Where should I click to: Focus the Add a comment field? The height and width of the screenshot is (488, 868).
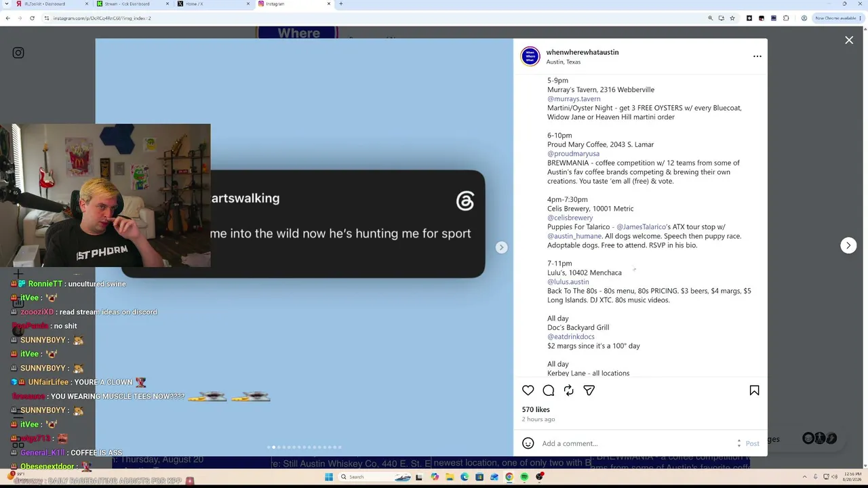(x=637, y=443)
